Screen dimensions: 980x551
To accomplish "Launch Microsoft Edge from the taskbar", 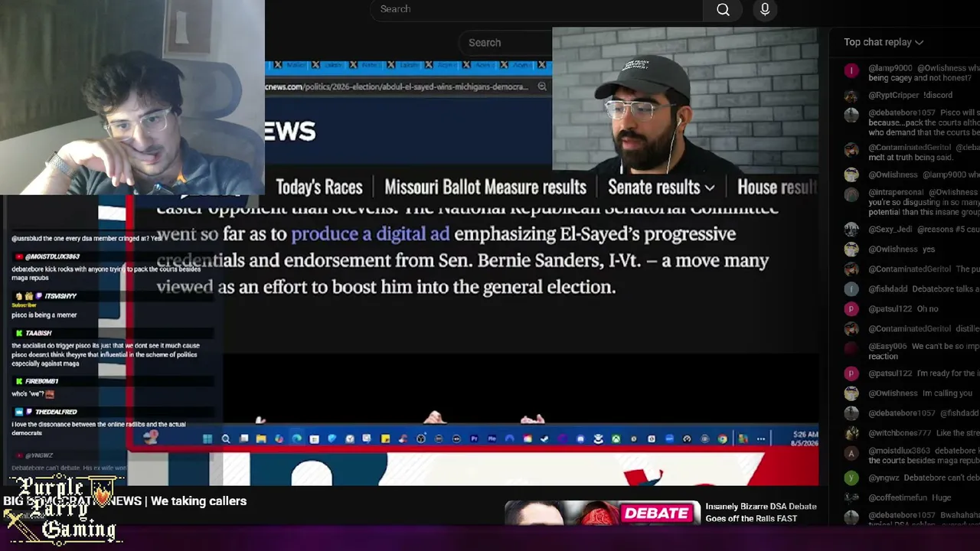I will coord(297,439).
